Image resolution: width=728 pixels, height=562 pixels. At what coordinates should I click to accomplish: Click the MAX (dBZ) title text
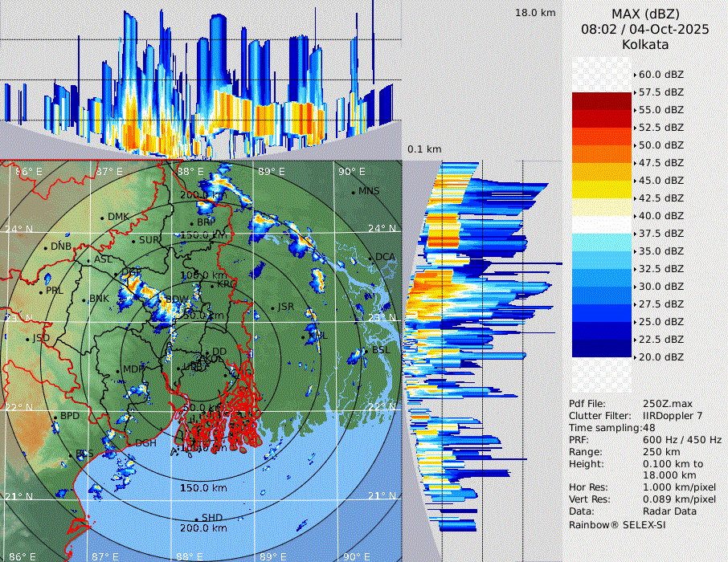(644, 14)
